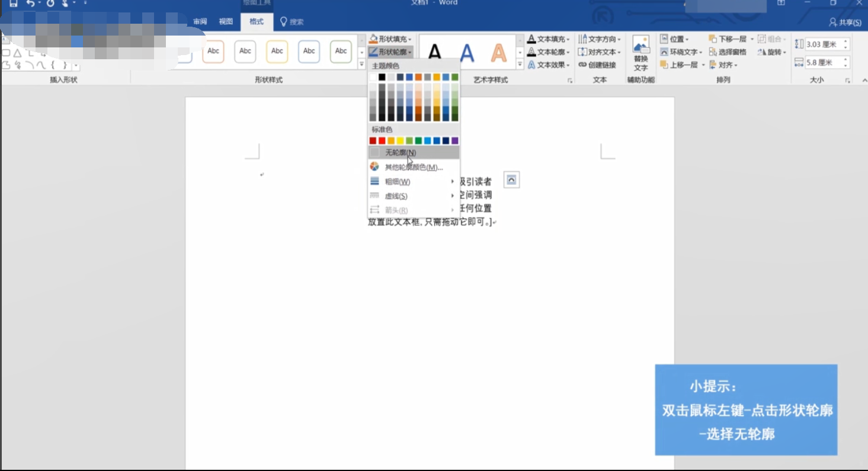Click the right brace shape in shapes gallery
868x471 pixels.
coord(65,65)
